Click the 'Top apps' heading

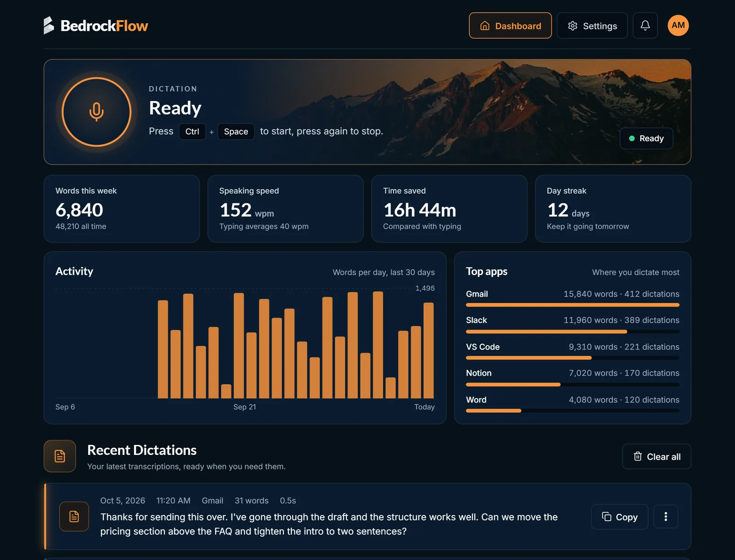pos(486,271)
